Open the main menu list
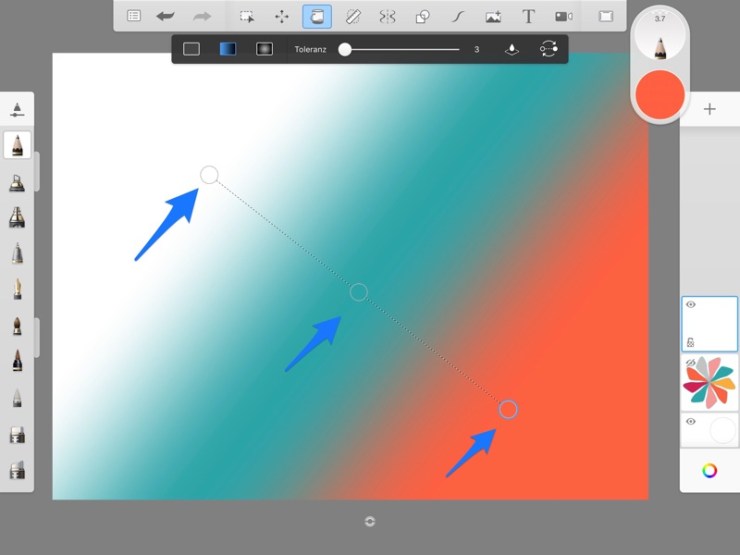Image resolution: width=740 pixels, height=555 pixels. coord(133,16)
